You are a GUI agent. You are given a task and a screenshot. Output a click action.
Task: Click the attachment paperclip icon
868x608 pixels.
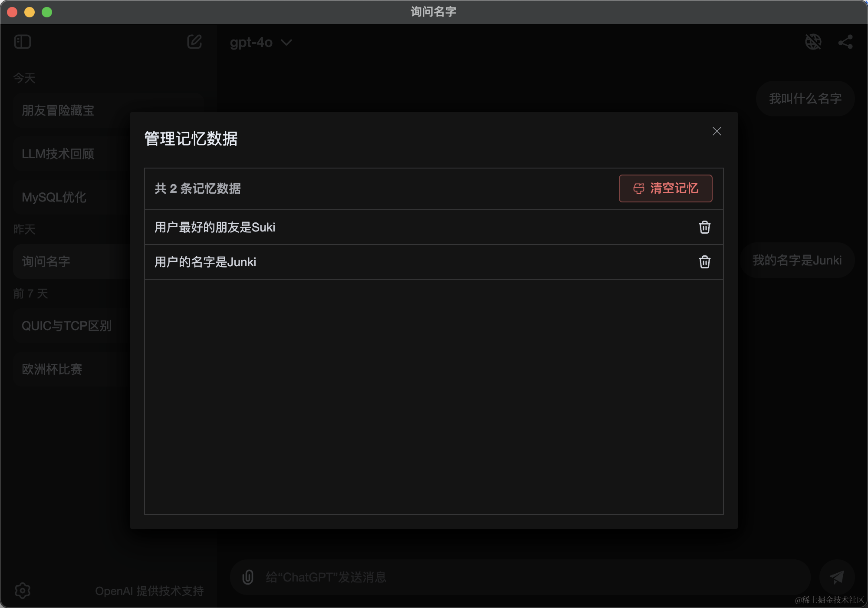click(248, 577)
